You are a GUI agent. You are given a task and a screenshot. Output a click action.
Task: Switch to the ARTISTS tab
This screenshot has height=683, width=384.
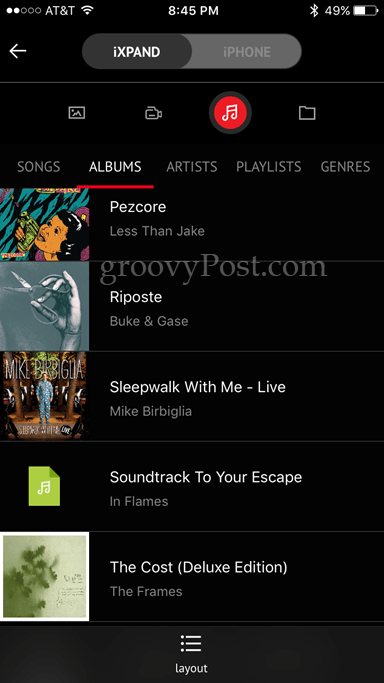[x=192, y=166]
